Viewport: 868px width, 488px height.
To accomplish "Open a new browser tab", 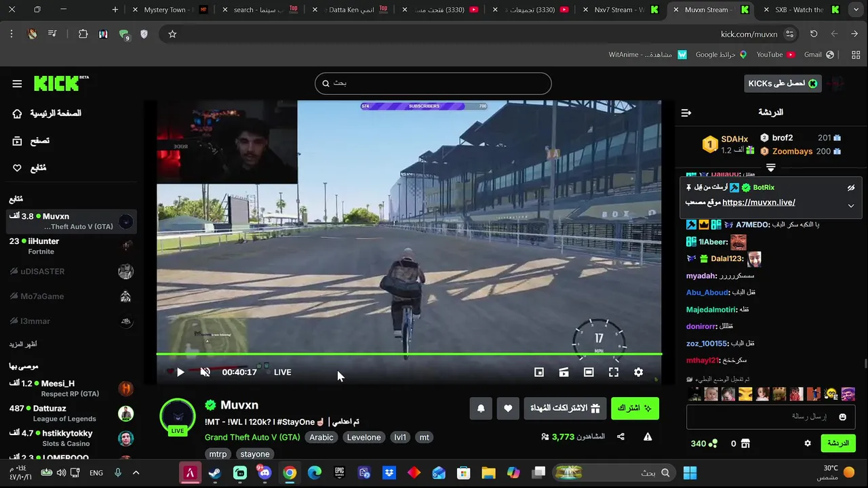I will click(115, 9).
